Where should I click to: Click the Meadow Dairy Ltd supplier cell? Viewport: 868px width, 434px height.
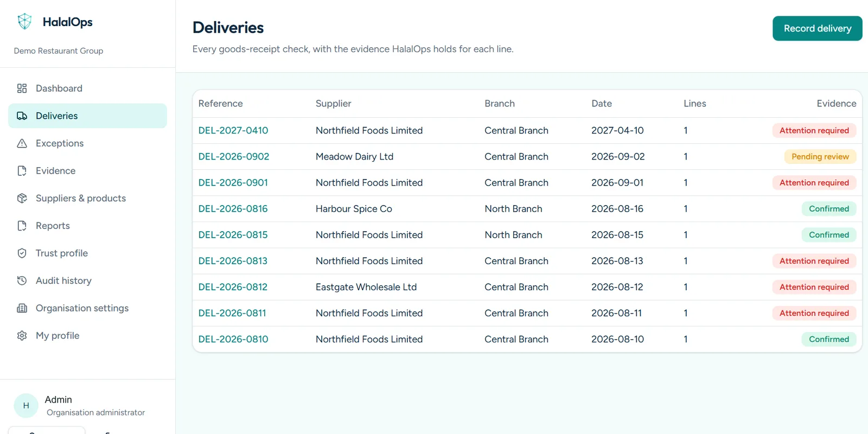point(355,157)
